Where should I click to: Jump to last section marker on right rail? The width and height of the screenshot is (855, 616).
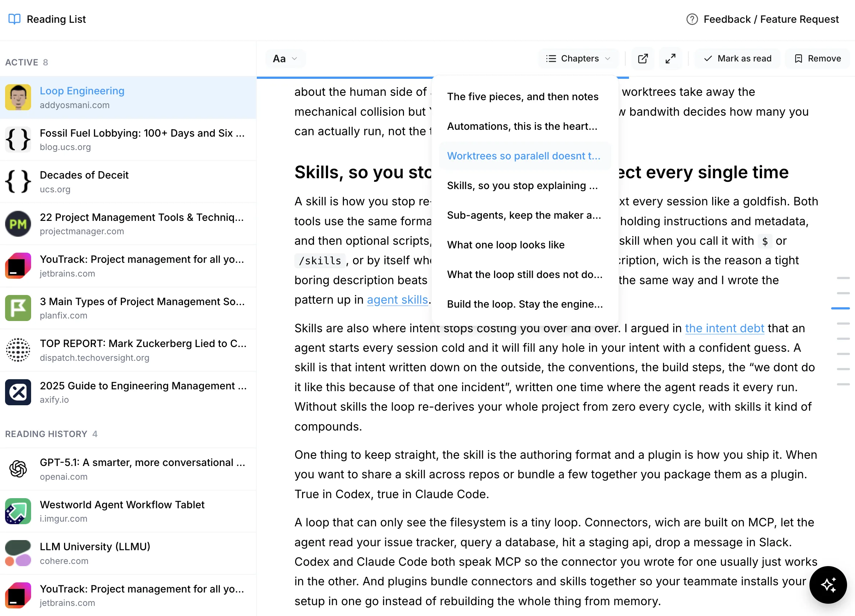click(x=843, y=384)
